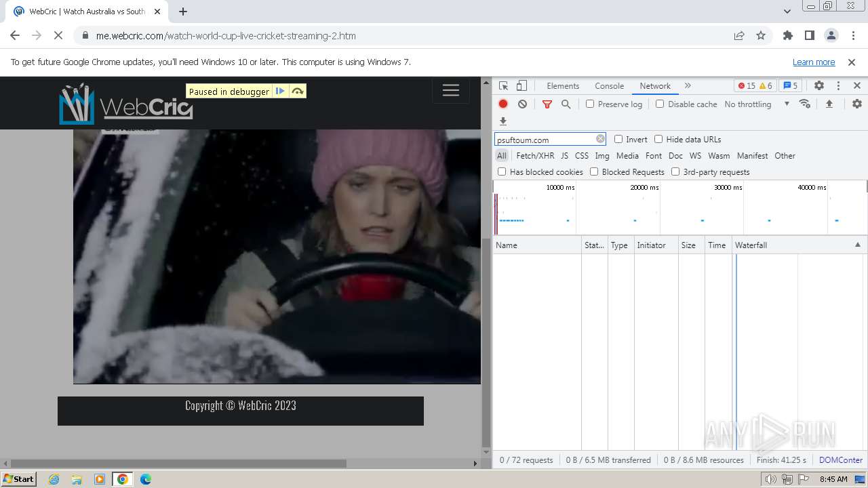This screenshot has height=488, width=868.
Task: Open network search with the magnifier icon
Action: point(566,104)
